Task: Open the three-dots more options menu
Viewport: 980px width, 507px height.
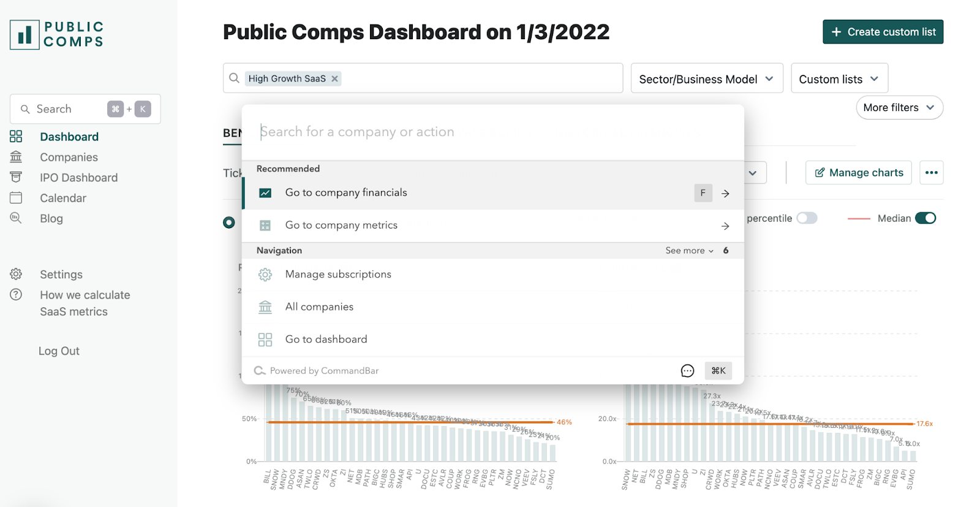Action: point(931,173)
